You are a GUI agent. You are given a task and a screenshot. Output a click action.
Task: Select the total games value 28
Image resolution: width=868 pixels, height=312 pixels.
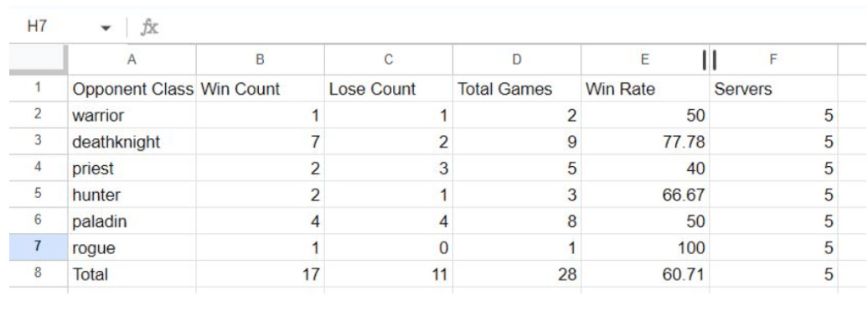point(517,273)
